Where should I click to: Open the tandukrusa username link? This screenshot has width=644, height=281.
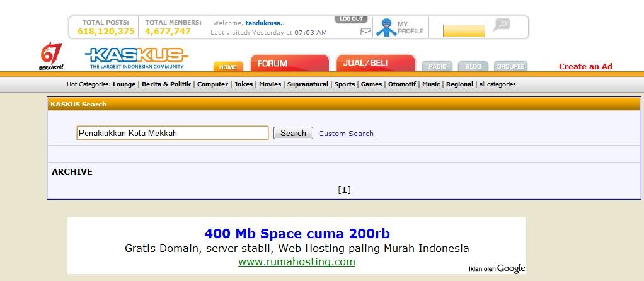[263, 23]
